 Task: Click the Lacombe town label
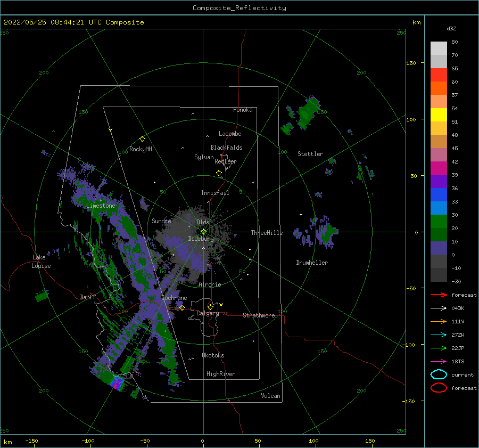point(230,134)
